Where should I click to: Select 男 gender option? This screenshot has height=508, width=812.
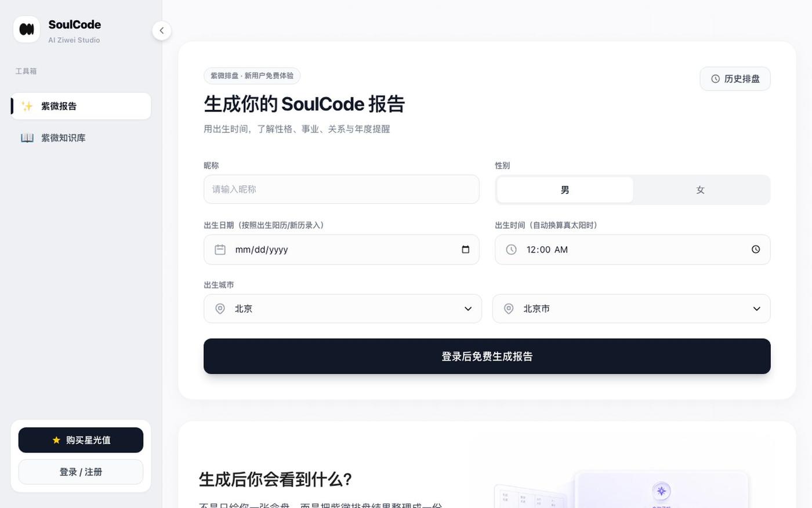point(565,190)
